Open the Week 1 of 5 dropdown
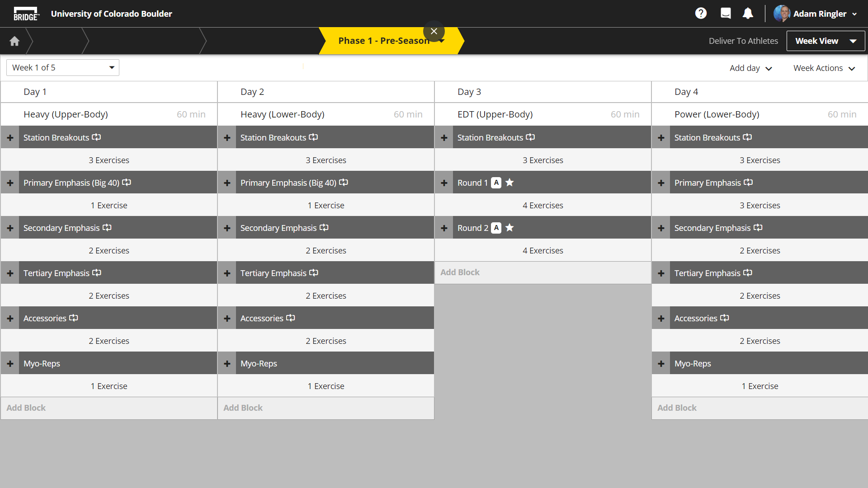The height and width of the screenshot is (488, 868). coord(63,67)
